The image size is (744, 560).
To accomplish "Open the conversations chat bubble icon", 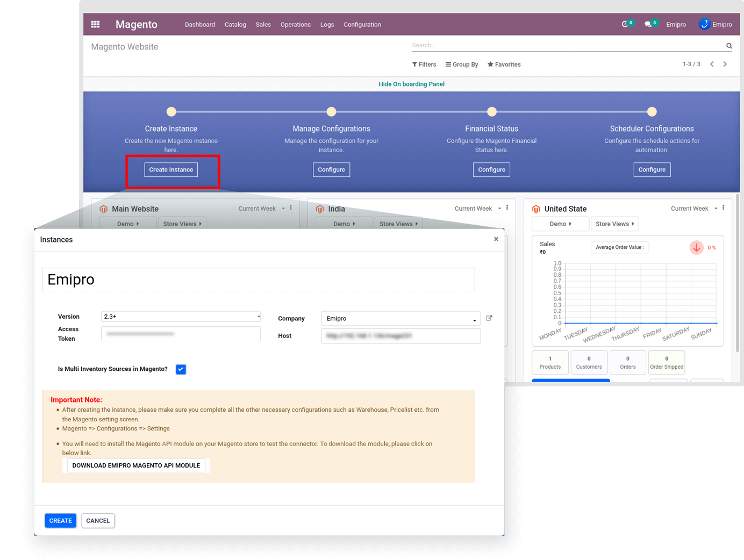I will [648, 24].
